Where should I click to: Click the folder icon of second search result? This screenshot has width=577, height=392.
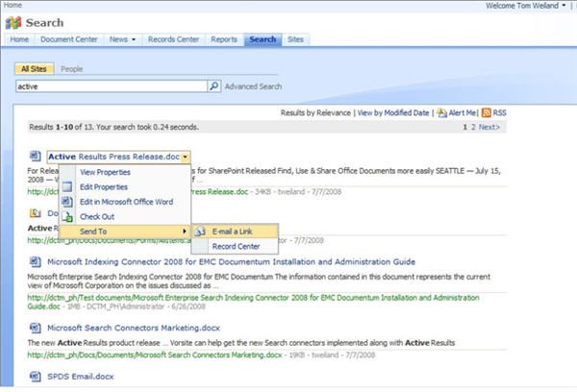click(35, 213)
